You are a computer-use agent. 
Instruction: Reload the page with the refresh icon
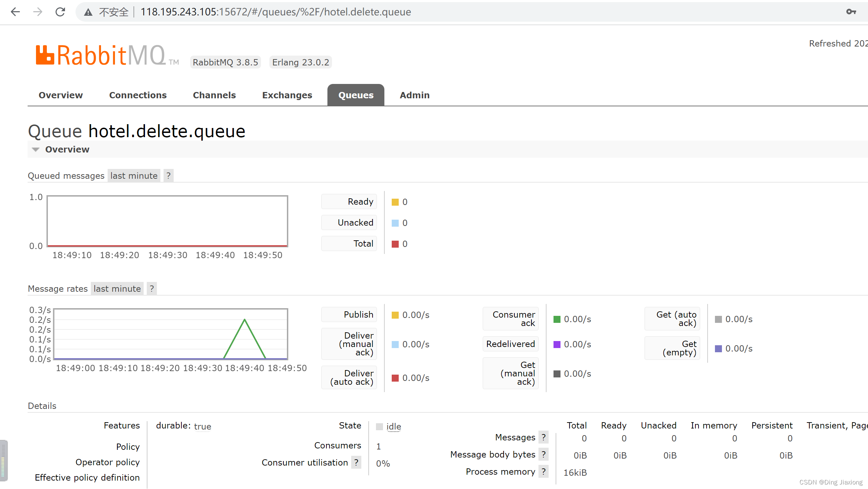[x=60, y=12]
